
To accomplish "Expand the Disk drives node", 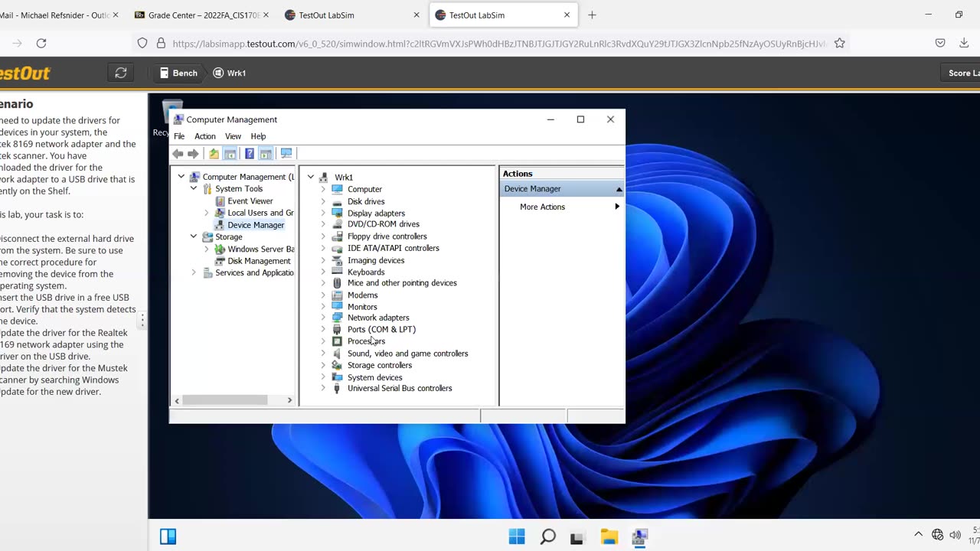I will point(323,201).
